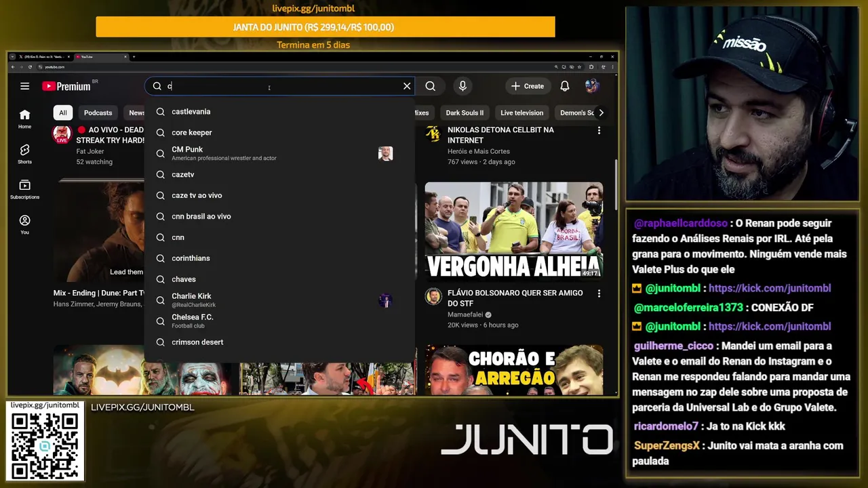Viewport: 868px width, 488px height.
Task: Open the browser extensions puzzle icon
Action: [591, 67]
